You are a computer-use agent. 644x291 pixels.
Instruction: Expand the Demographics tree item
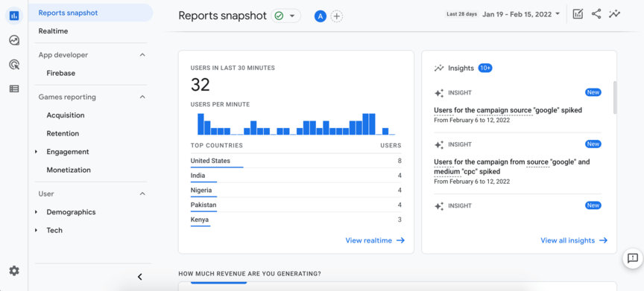pyautogui.click(x=36, y=212)
